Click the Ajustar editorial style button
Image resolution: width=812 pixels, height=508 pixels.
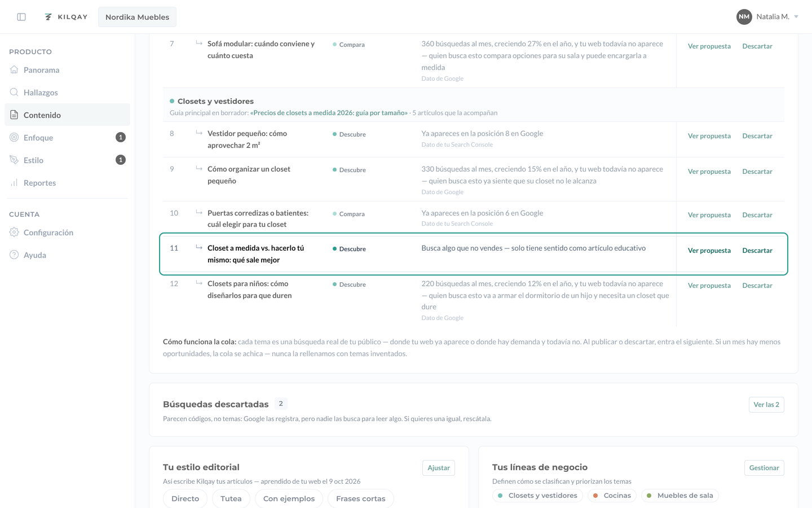click(x=439, y=468)
